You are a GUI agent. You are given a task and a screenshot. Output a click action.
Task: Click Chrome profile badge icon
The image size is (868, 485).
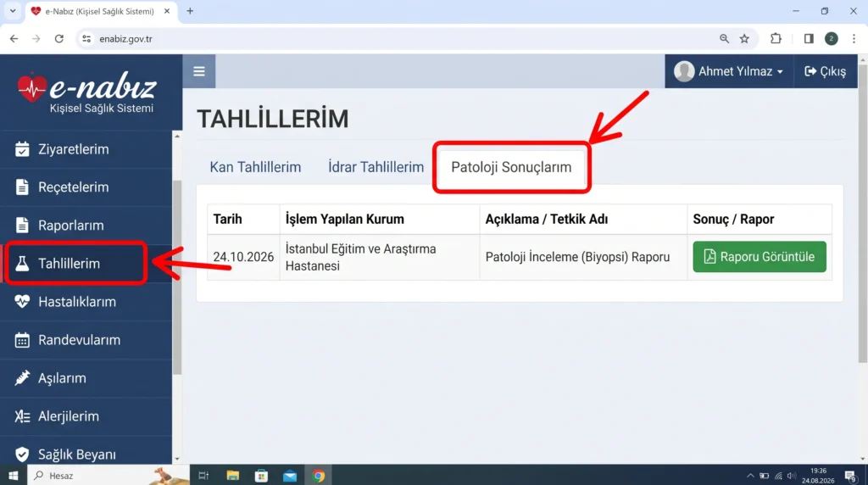point(832,39)
